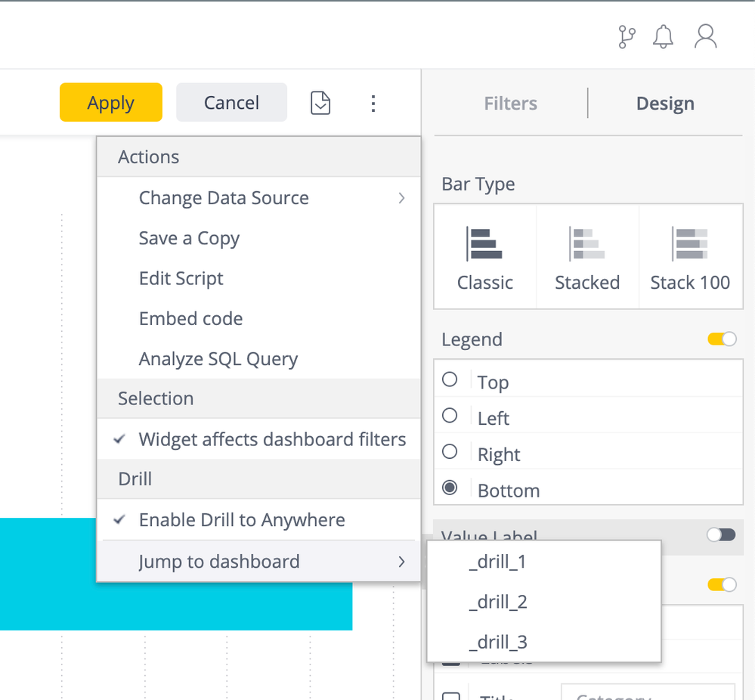Select the Stacked bar type

587,257
